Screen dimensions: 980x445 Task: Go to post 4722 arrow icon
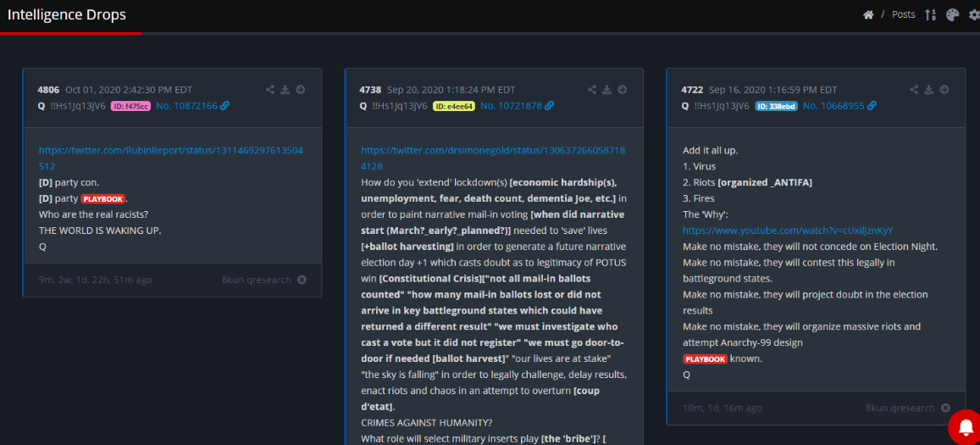coord(944,90)
